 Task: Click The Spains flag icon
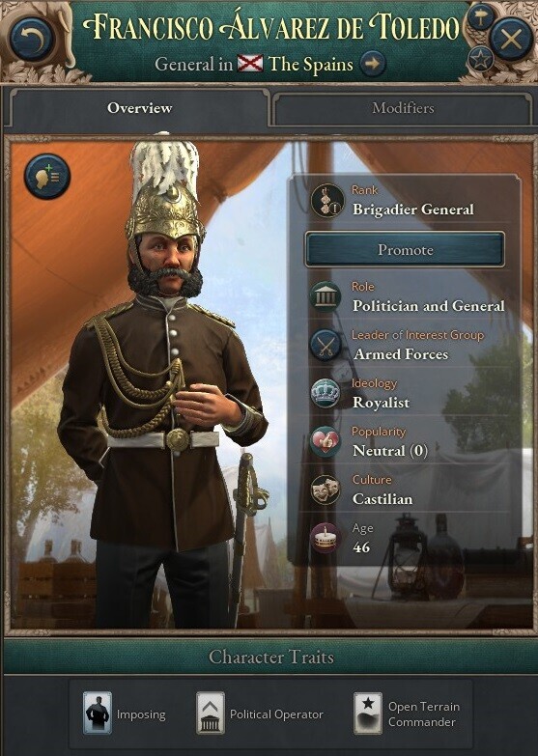250,64
